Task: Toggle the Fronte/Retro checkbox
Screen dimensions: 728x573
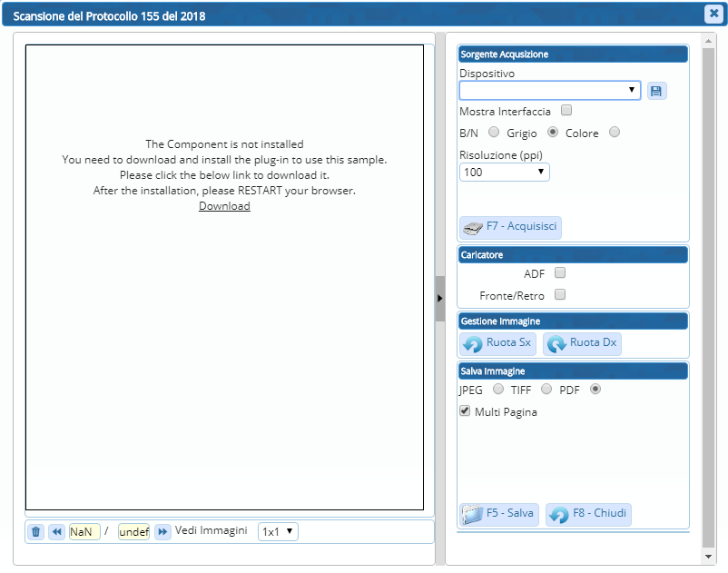Action: coord(560,294)
